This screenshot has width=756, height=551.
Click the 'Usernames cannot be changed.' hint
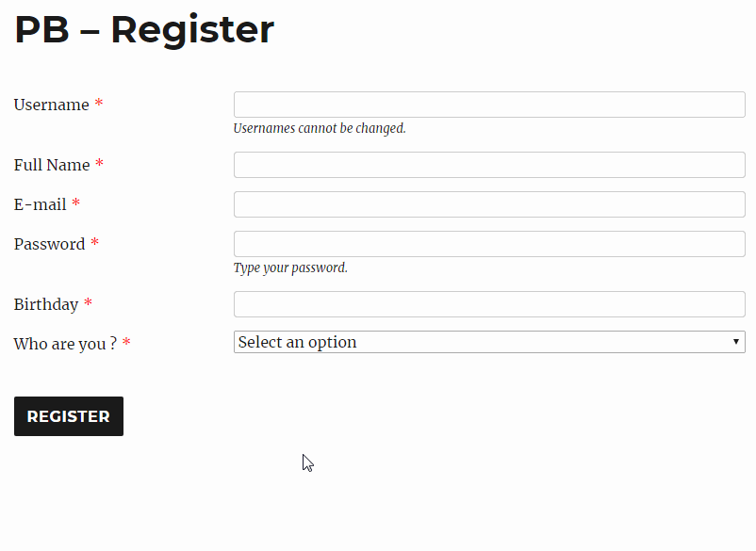(x=320, y=128)
